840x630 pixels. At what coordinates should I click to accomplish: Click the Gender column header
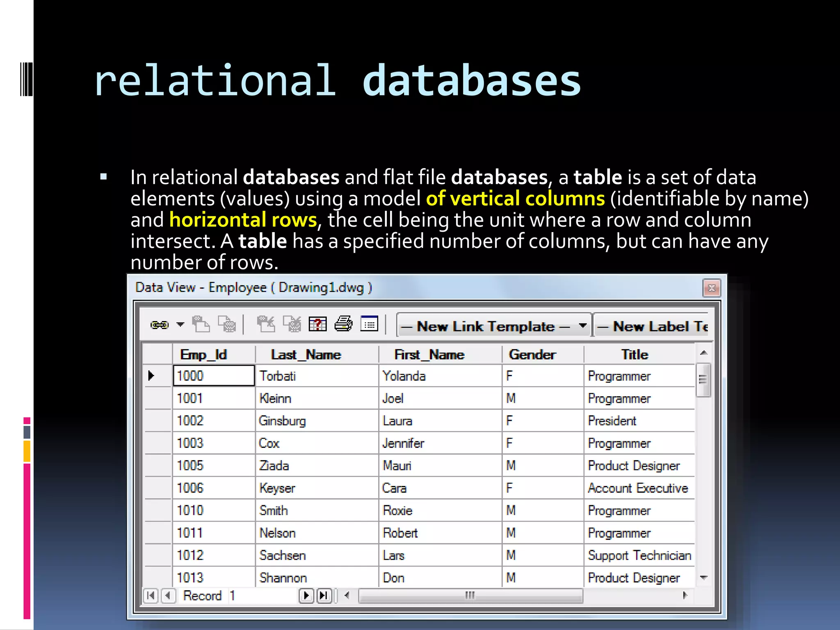(532, 355)
